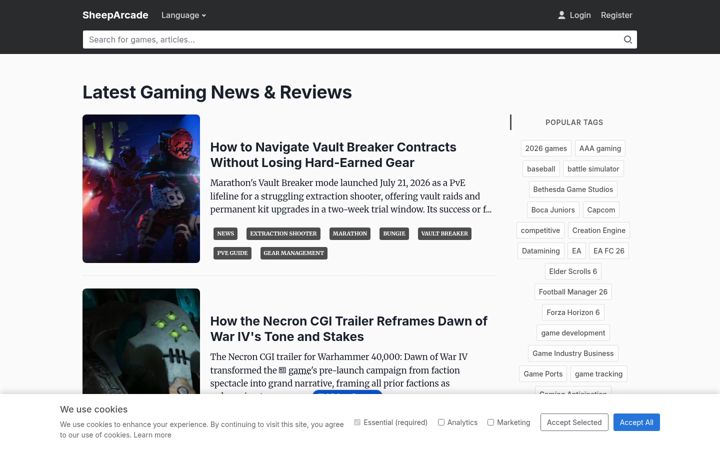The image size is (720, 450).
Task: Select the Boca Juniors tag
Action: coord(553,210)
